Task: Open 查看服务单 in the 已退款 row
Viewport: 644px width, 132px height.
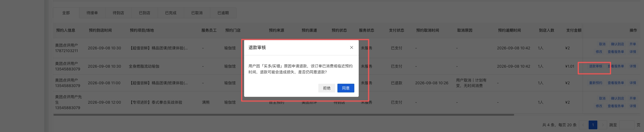Action: (616, 83)
